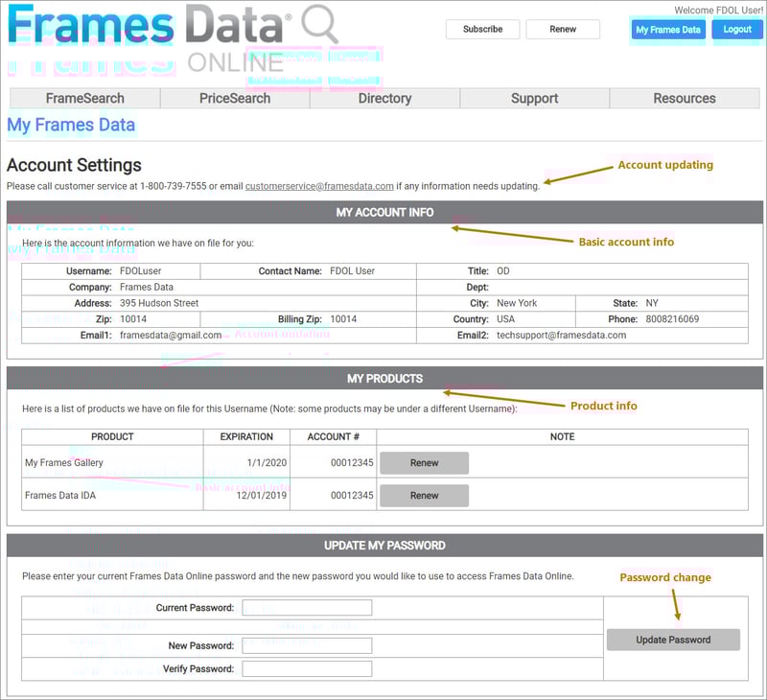
Task: Open the Directory section
Action: click(384, 99)
